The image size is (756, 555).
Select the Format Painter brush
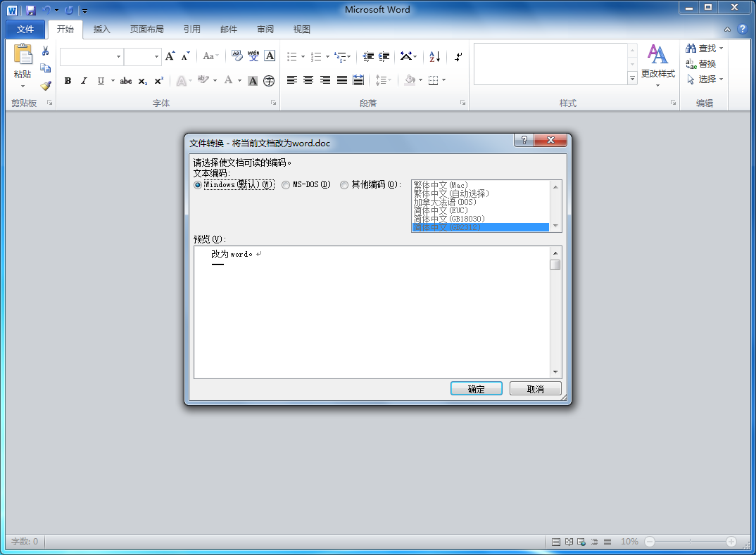[45, 86]
